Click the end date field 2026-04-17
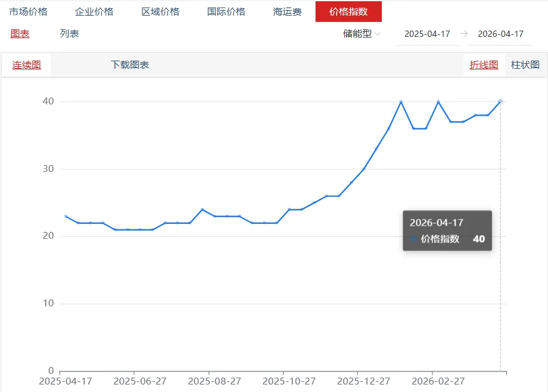This screenshot has width=548, height=392. [x=500, y=34]
